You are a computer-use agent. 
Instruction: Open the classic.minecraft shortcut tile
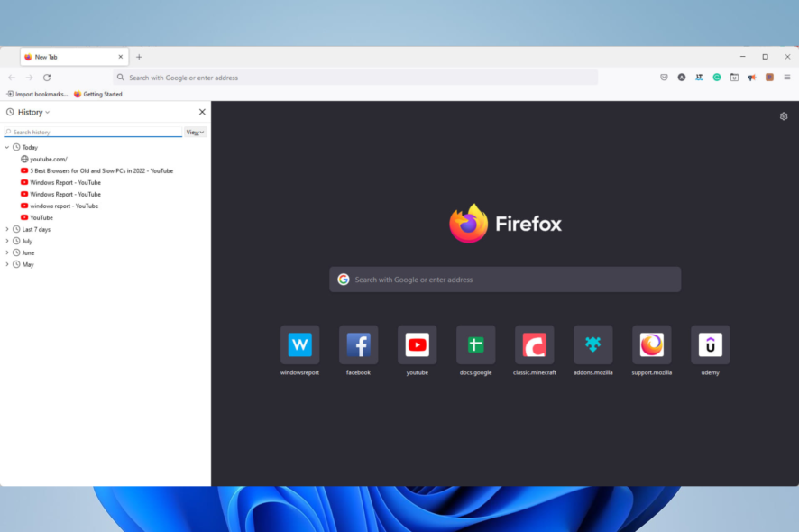(534, 345)
